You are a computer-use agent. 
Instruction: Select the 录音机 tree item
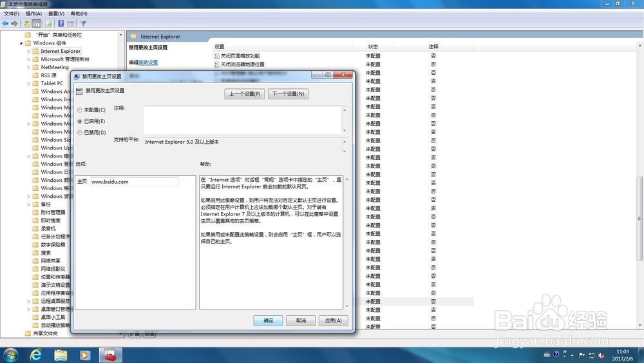pos(48,229)
